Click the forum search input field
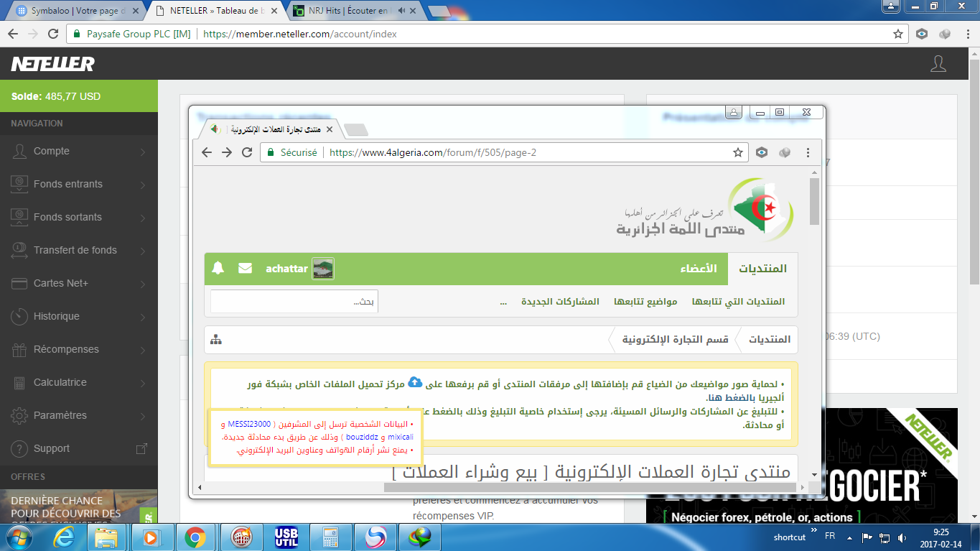 point(294,302)
